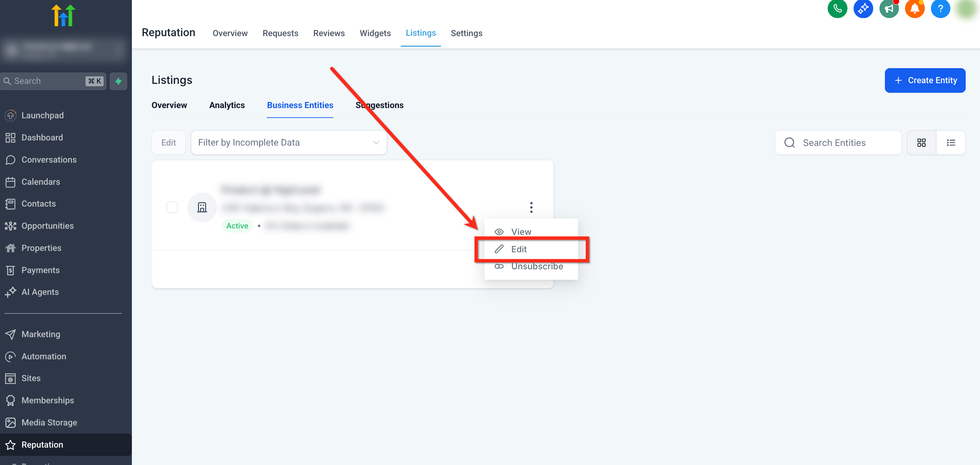
Task: Switch to the Analytics sub-tab
Action: pyautogui.click(x=227, y=105)
